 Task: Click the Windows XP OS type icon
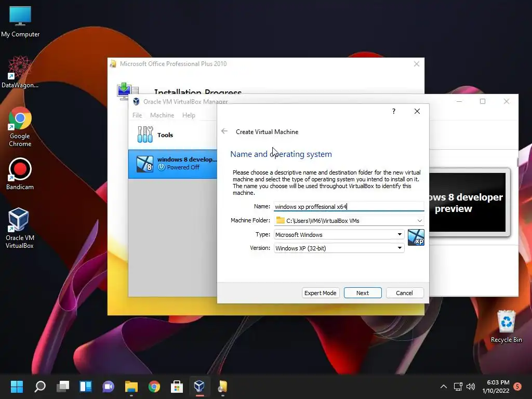(x=416, y=237)
